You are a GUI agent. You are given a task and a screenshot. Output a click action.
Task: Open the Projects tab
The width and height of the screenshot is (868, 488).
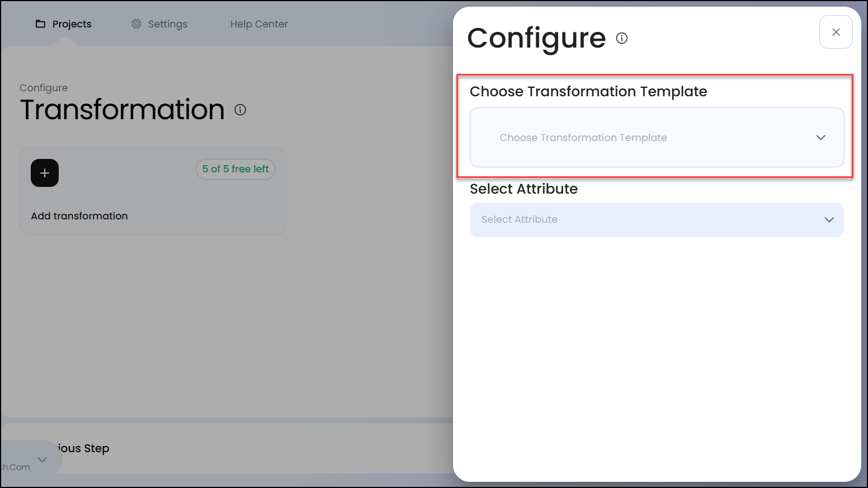coord(72,24)
